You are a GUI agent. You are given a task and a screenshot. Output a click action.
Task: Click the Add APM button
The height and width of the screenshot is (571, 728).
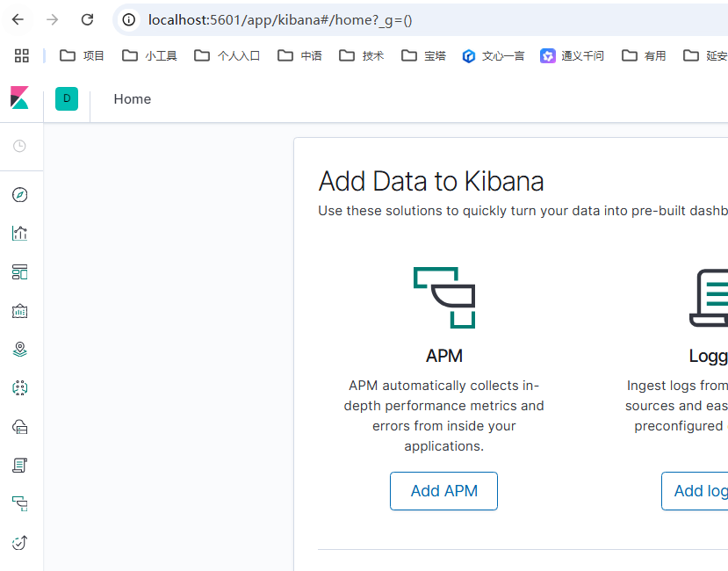pyautogui.click(x=443, y=491)
